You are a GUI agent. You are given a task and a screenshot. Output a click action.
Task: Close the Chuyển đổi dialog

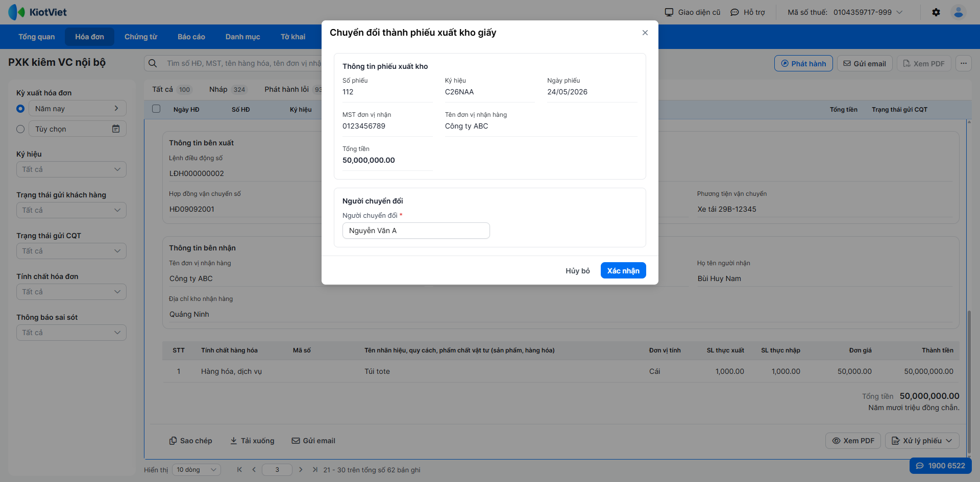(645, 33)
